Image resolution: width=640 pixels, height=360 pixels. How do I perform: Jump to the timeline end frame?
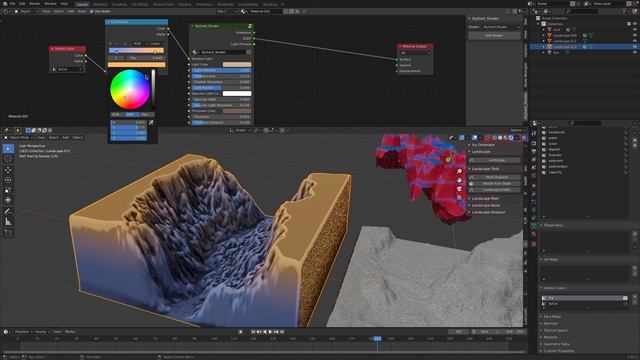(282, 332)
